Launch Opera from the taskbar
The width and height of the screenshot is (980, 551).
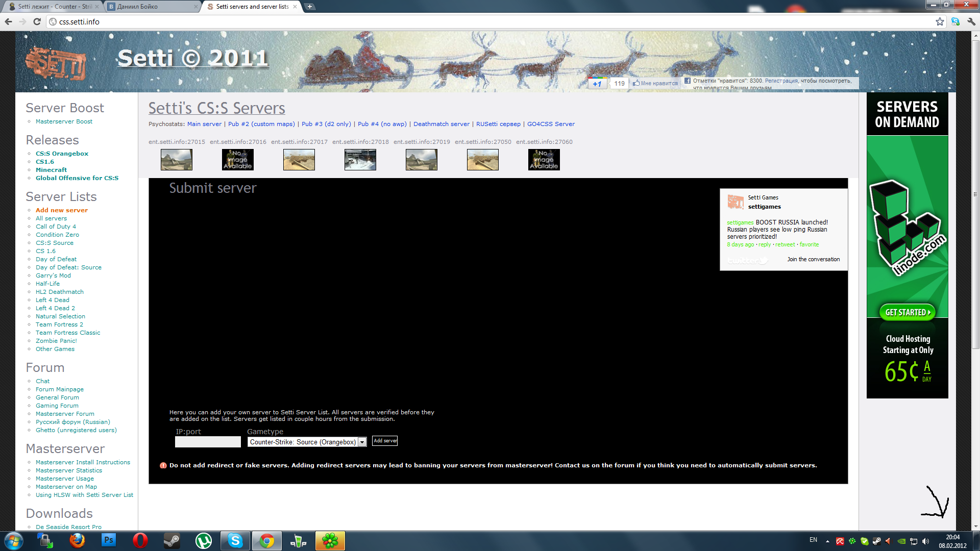pos(140,540)
